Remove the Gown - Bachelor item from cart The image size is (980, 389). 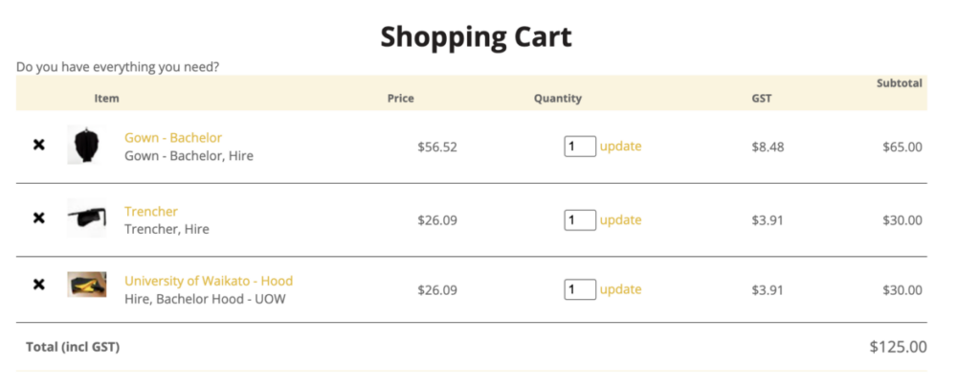point(39,145)
